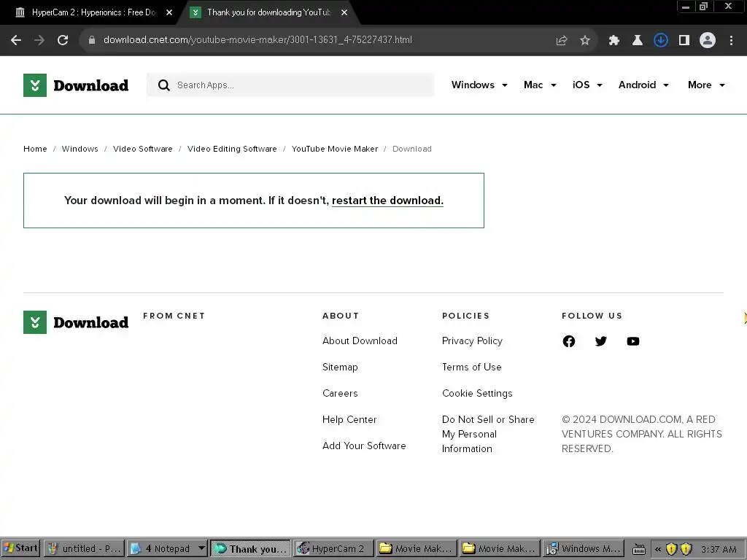Open Video Editing Software breadcrumb
The image size is (747, 560).
tap(232, 149)
